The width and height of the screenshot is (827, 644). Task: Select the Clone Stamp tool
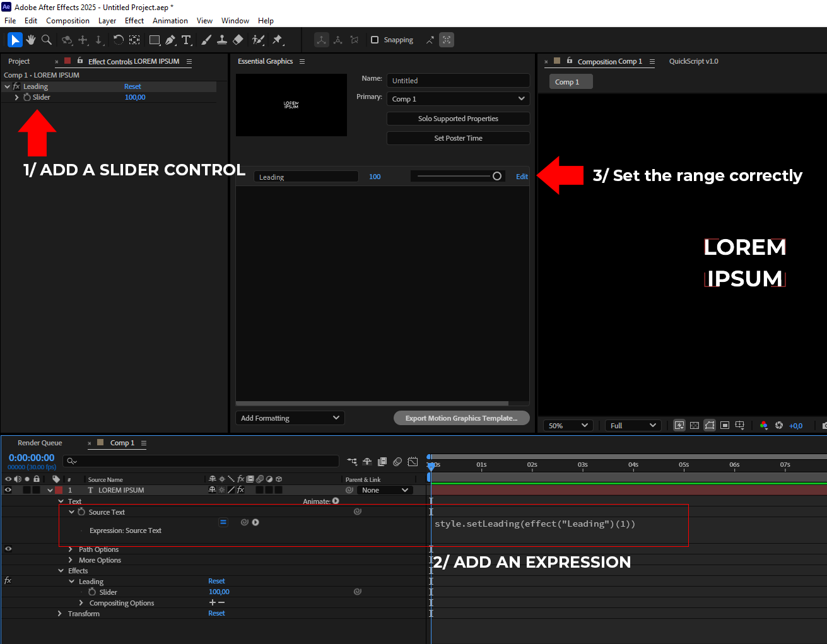(x=221, y=40)
